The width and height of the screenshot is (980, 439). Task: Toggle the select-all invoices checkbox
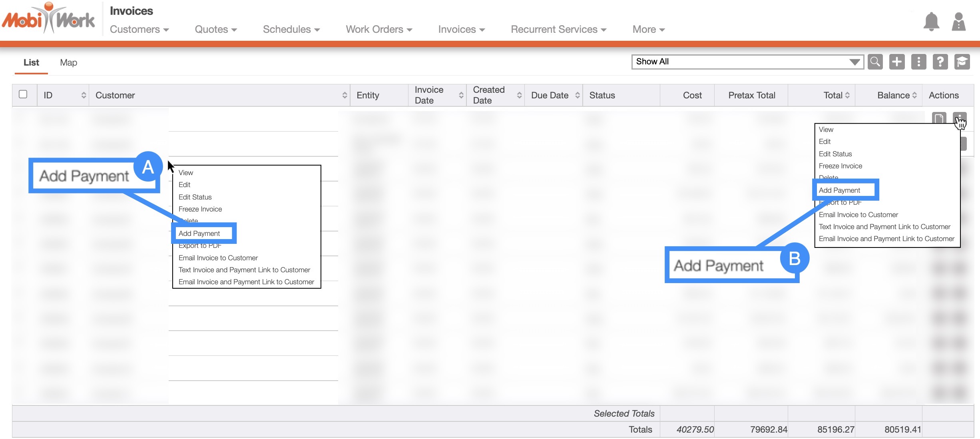pos(23,94)
